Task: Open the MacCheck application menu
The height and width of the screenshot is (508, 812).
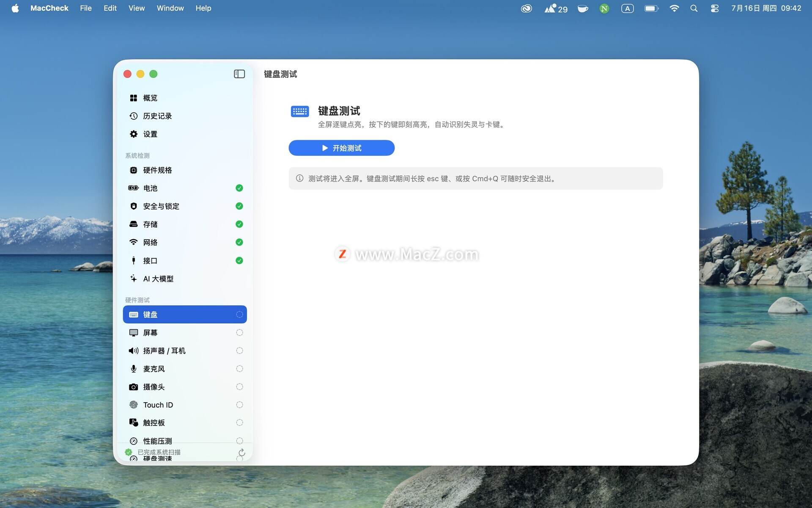Action: click(x=49, y=8)
